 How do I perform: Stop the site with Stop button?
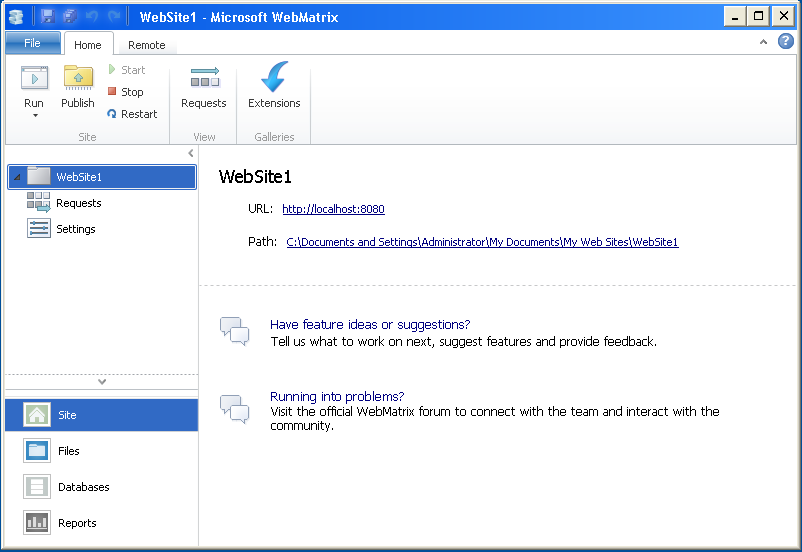[126, 92]
